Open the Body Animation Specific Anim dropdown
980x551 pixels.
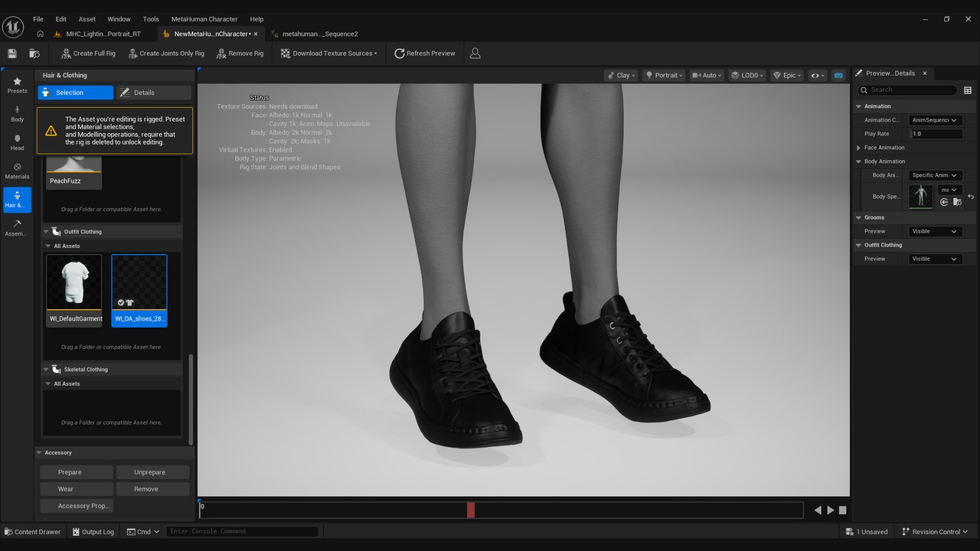tap(935, 175)
